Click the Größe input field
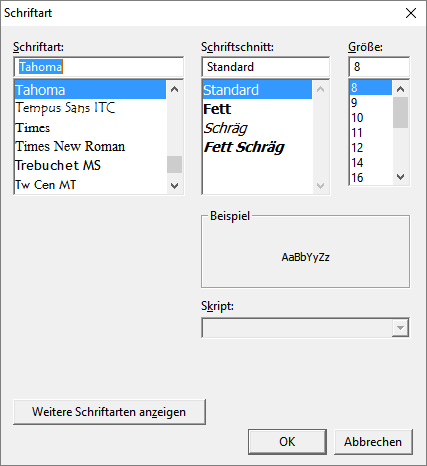This screenshot has width=427, height=466. (x=379, y=67)
